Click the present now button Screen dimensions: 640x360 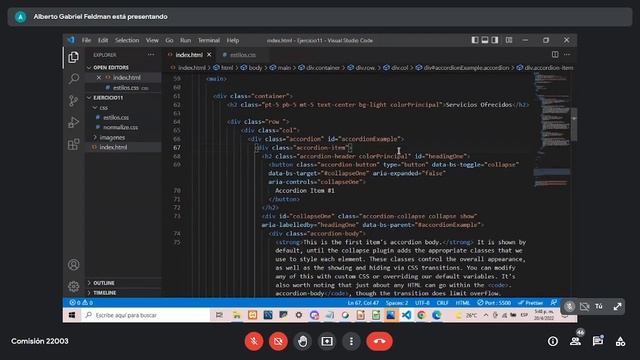click(x=327, y=341)
